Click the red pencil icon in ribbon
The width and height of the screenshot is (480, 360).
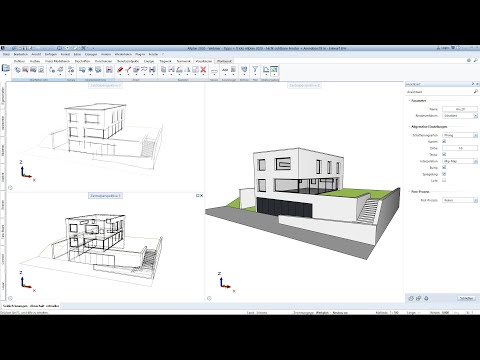point(120,69)
